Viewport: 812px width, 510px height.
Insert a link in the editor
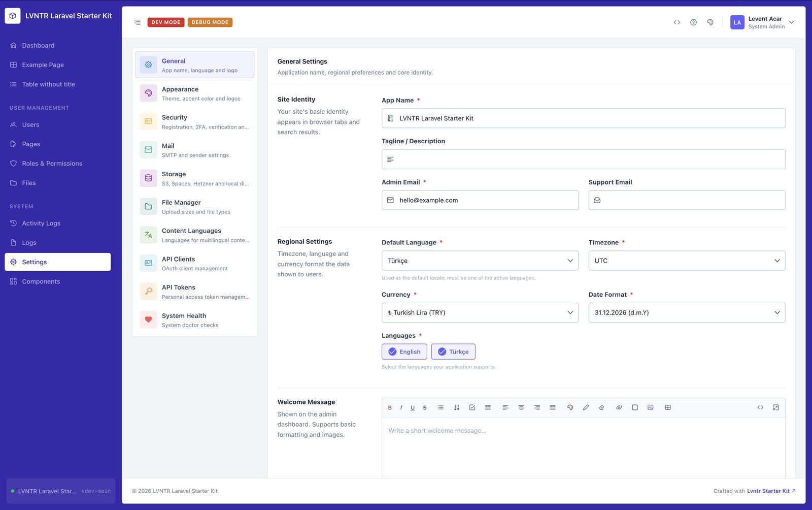coord(619,407)
